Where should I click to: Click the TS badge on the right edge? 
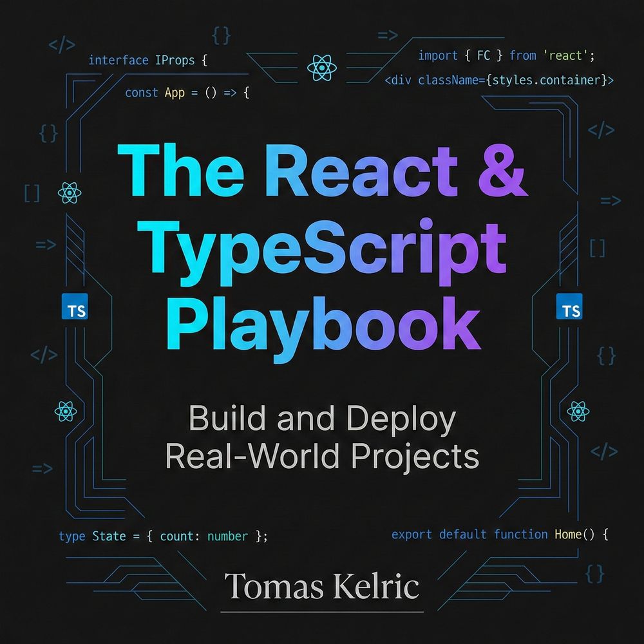[x=569, y=308]
